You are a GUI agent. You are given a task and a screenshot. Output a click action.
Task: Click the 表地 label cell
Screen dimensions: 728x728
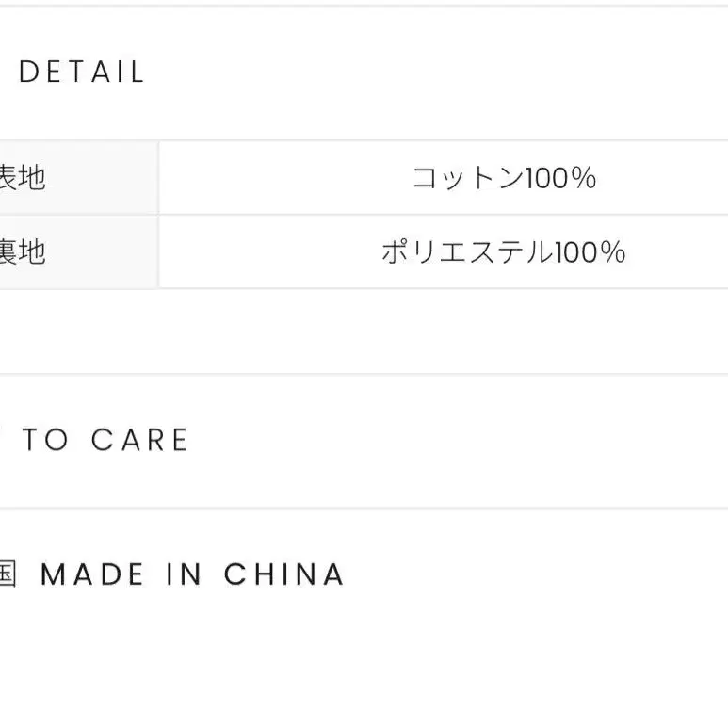(75, 177)
